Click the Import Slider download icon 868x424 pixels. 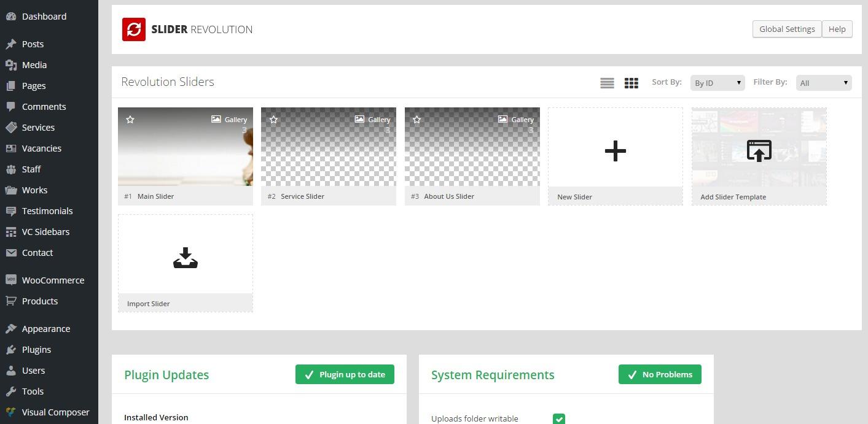click(185, 257)
